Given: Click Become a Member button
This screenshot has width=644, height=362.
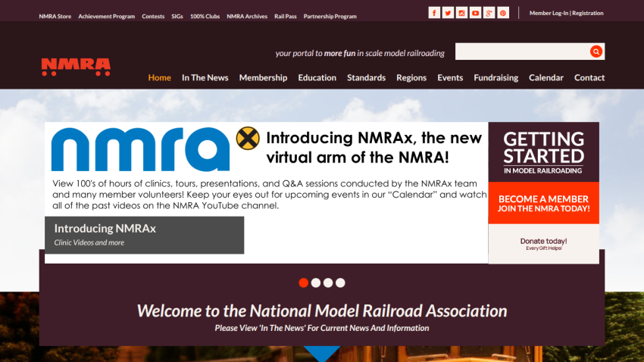Looking at the screenshot, I should (543, 203).
